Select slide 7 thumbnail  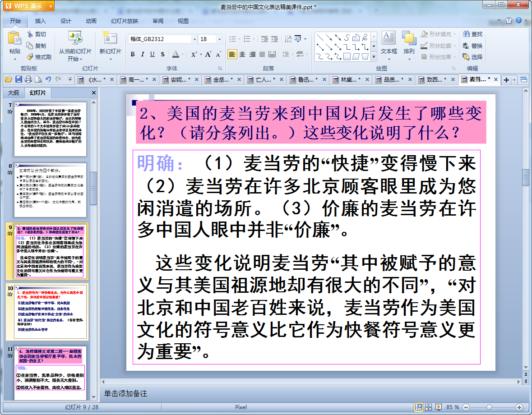pyautogui.click(x=50, y=129)
